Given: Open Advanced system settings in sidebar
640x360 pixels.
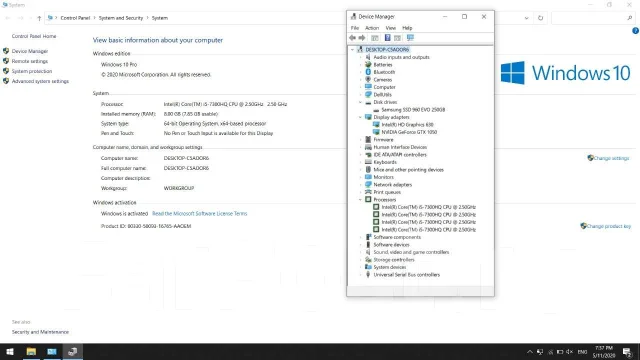Looking at the screenshot, I should pos(40,81).
